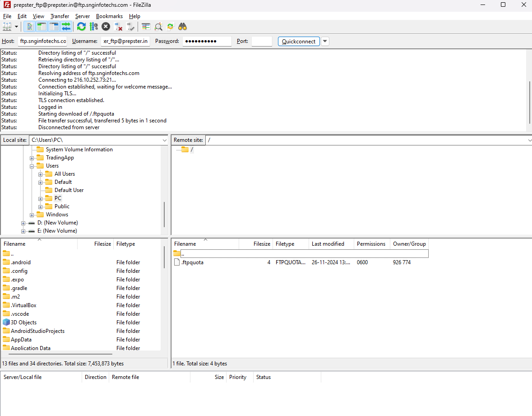The image size is (532, 416).
Task: Click the Password input field
Action: (x=207, y=41)
